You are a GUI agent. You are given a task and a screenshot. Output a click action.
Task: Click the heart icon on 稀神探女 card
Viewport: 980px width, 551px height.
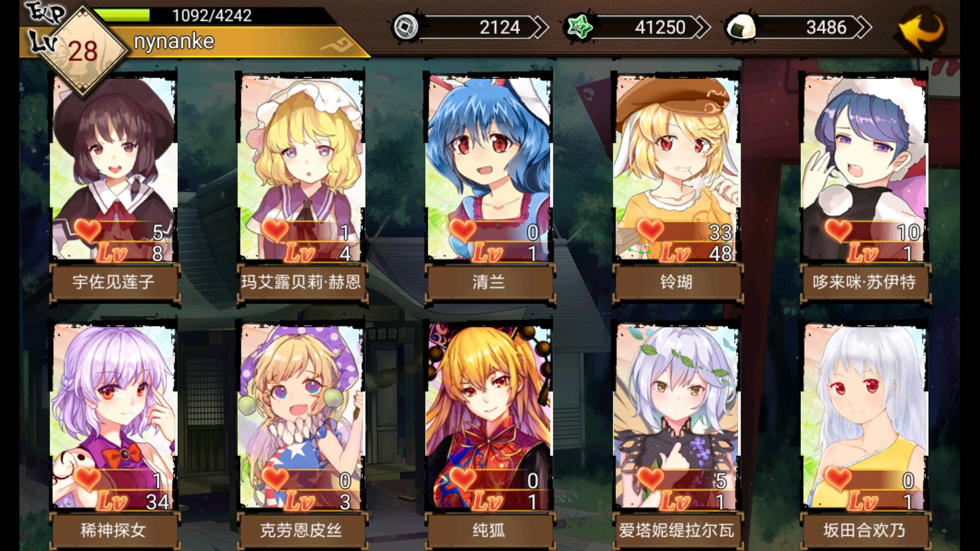click(x=88, y=479)
